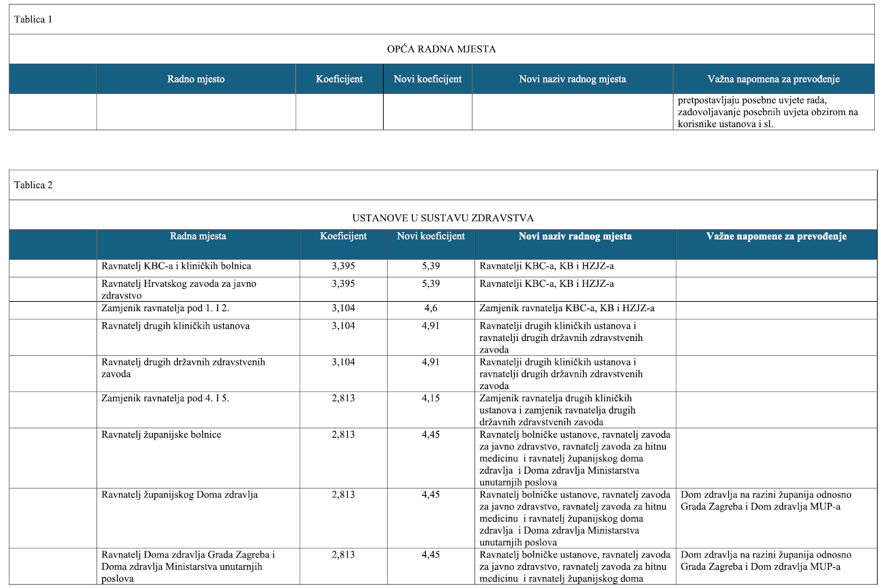Click the "Radno mjesto" column header
Screen dimensions: 881x588
(x=196, y=79)
